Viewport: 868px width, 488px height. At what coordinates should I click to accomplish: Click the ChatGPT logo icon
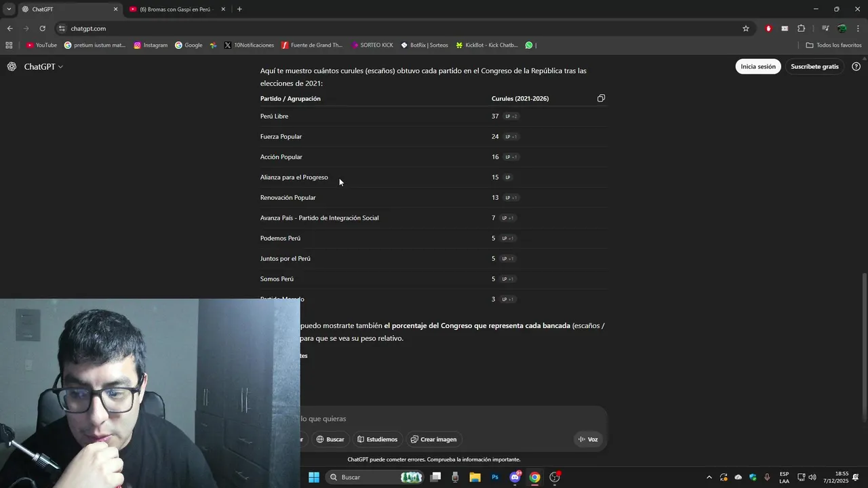(x=12, y=66)
